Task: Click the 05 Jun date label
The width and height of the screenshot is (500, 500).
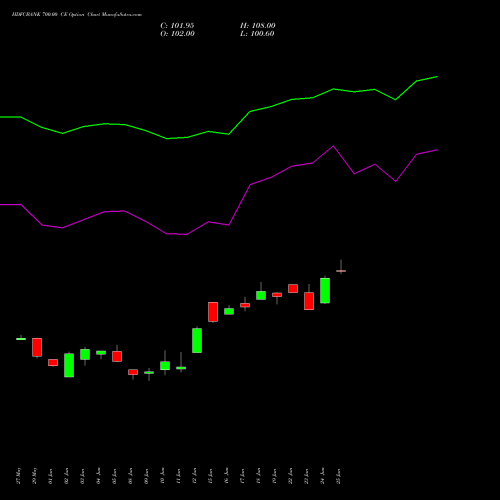Action: click(115, 476)
